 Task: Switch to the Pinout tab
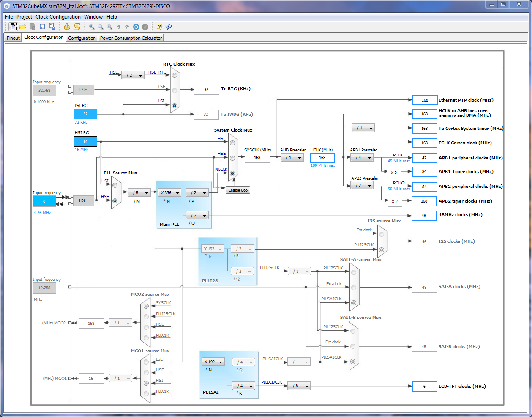pos(13,38)
